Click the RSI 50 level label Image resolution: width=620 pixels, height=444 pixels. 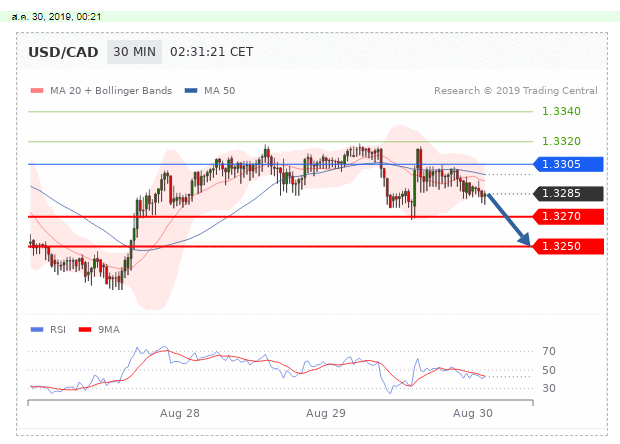point(549,370)
